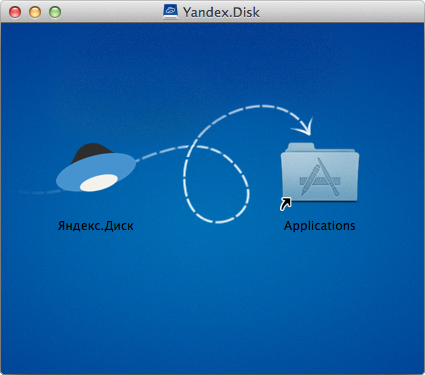Click the alias arrow badge on Applications folder
The height and width of the screenshot is (375, 425).
click(x=285, y=204)
